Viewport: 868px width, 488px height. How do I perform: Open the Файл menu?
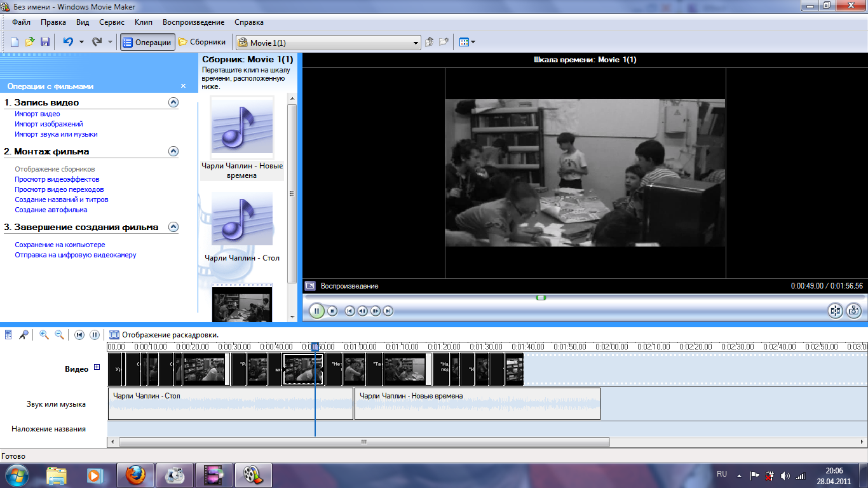[x=21, y=22]
